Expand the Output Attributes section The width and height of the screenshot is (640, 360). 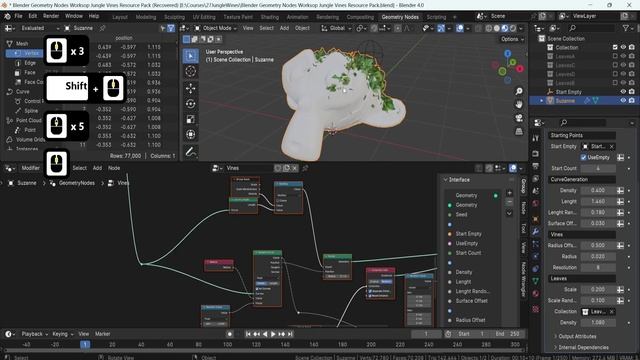pyautogui.click(x=577, y=336)
